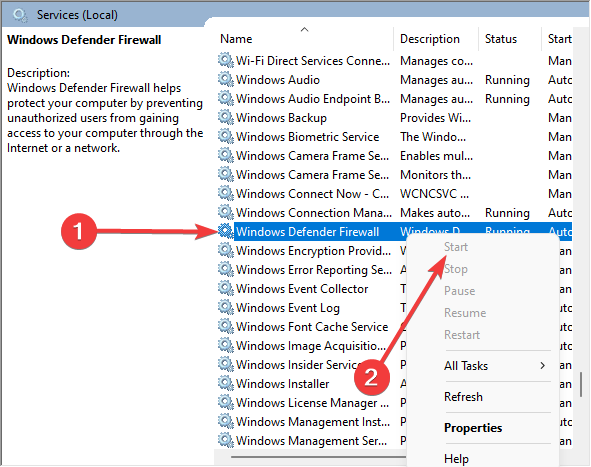Expand the All Tasks submenu arrow
Image resolution: width=591 pixels, height=467 pixels.
542,366
